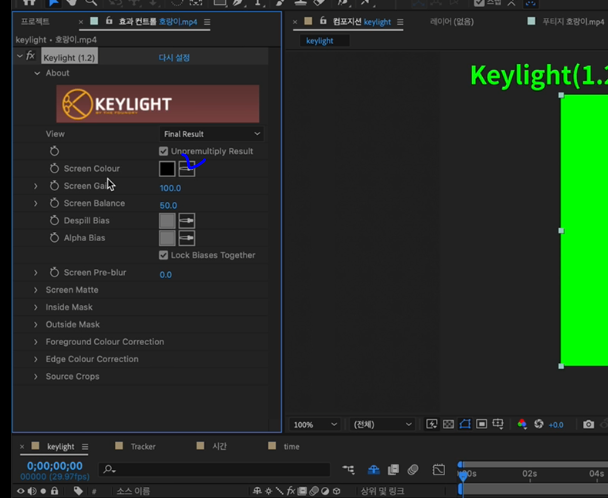Click the +0.0 exposure value
Viewport: 608px width, 498px height.
click(x=556, y=425)
